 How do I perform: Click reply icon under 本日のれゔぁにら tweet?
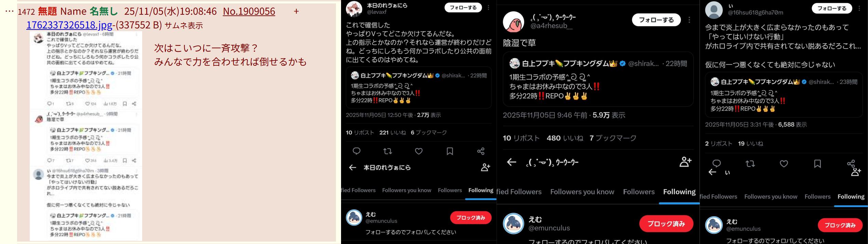point(356,151)
